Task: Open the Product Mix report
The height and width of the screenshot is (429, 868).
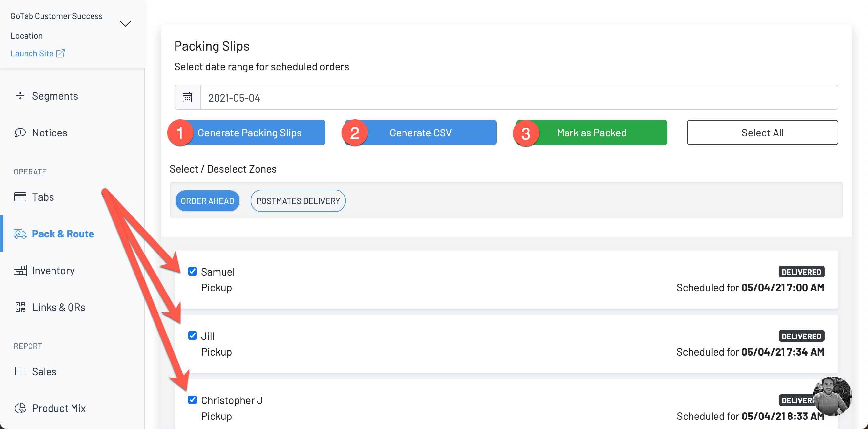Action: [x=59, y=408]
